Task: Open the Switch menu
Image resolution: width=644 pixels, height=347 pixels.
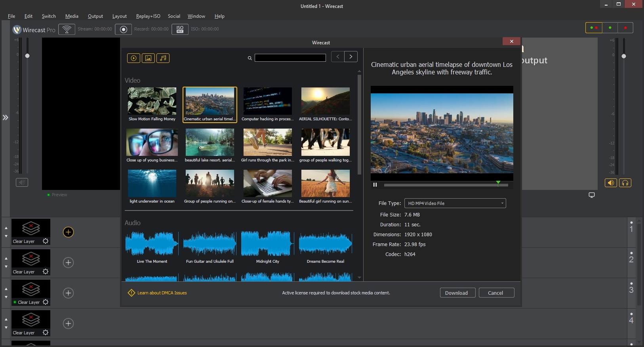Action: coord(49,16)
